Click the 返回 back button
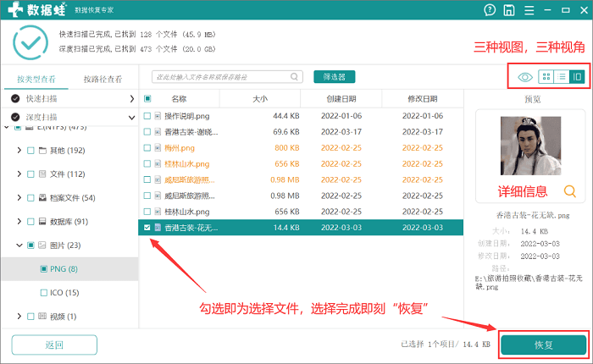Screen dimensions: 593x364 click(x=54, y=345)
